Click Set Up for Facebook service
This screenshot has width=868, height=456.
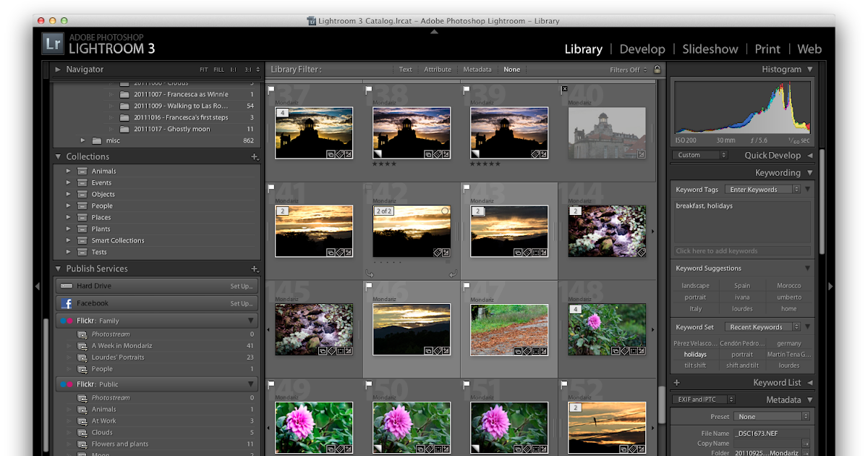tap(241, 303)
